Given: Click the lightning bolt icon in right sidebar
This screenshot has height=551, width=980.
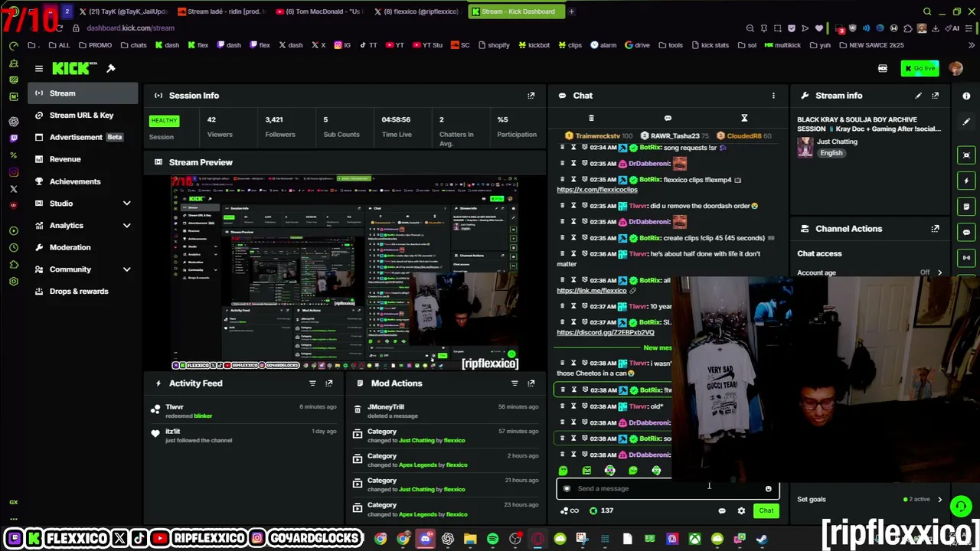Looking at the screenshot, I should pos(966,181).
